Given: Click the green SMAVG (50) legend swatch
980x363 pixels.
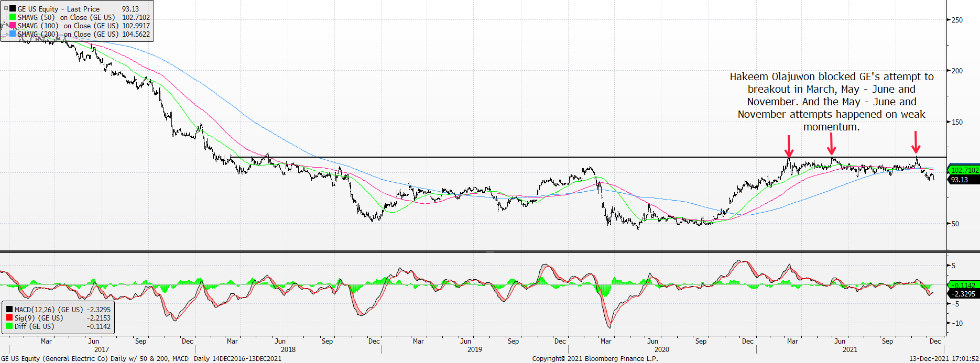Looking at the screenshot, I should point(13,17).
